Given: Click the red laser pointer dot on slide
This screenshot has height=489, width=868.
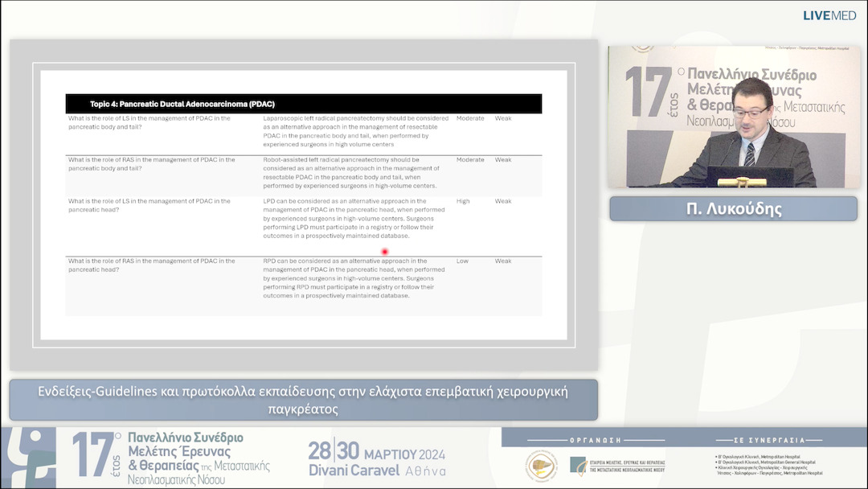Looking at the screenshot, I should point(384,251).
